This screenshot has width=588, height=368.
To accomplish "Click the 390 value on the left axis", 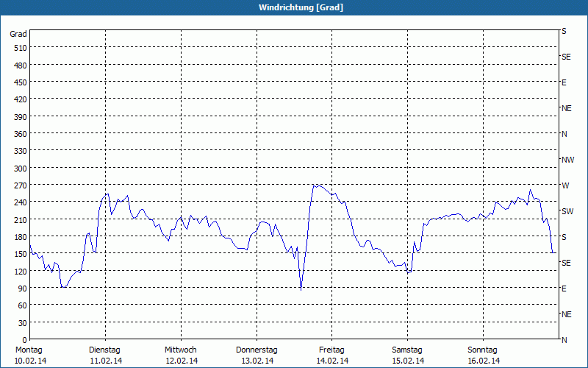I will click(21, 117).
